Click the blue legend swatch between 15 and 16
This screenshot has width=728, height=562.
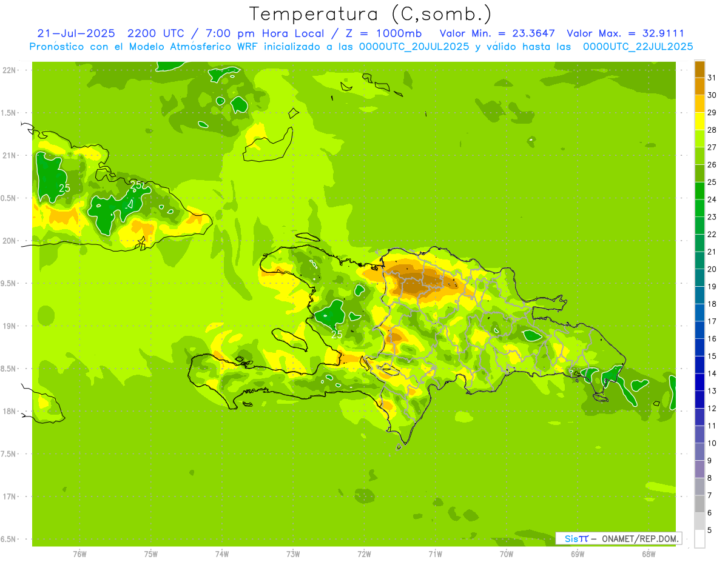pos(699,347)
